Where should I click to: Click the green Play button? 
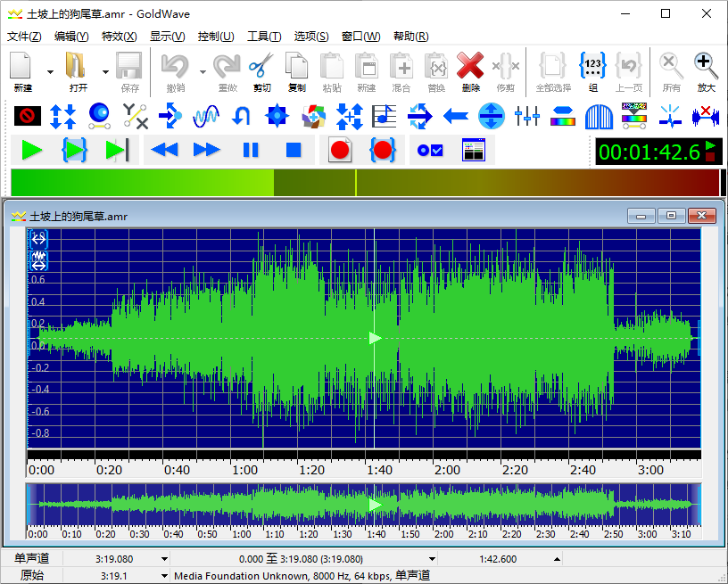click(32, 151)
